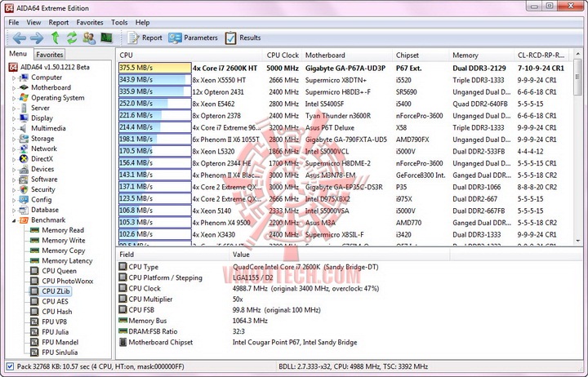Select the Benchmark folder icon
This screenshot has height=377, width=588.
24,220
